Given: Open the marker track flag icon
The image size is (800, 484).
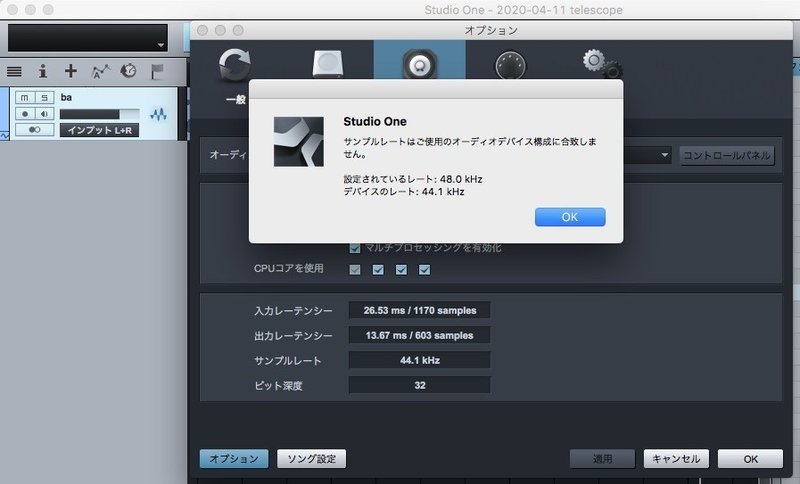Looking at the screenshot, I should pos(157,71).
